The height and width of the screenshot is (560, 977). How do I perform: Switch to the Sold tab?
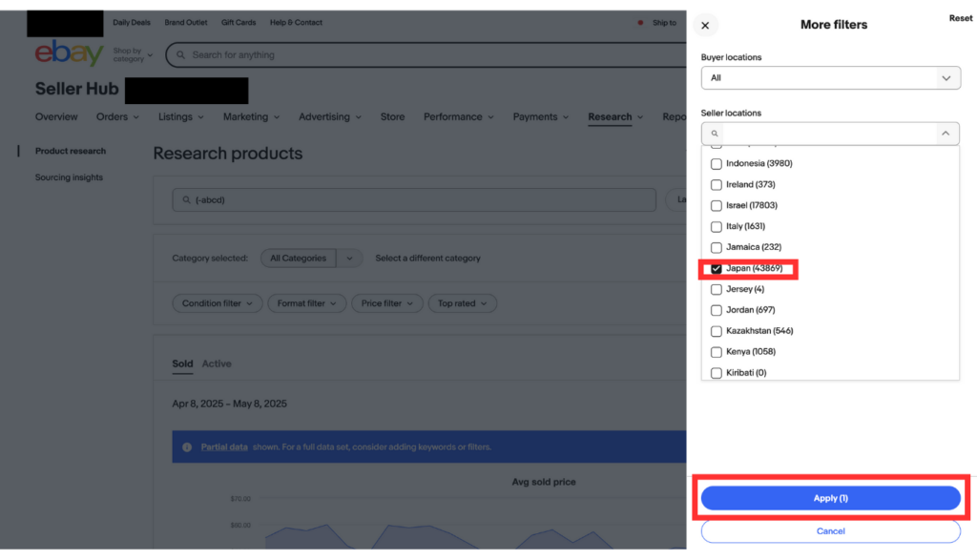point(182,363)
